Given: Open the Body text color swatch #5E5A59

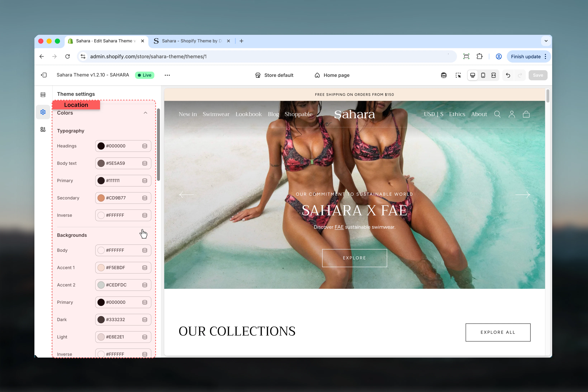Looking at the screenshot, I should click(101, 163).
